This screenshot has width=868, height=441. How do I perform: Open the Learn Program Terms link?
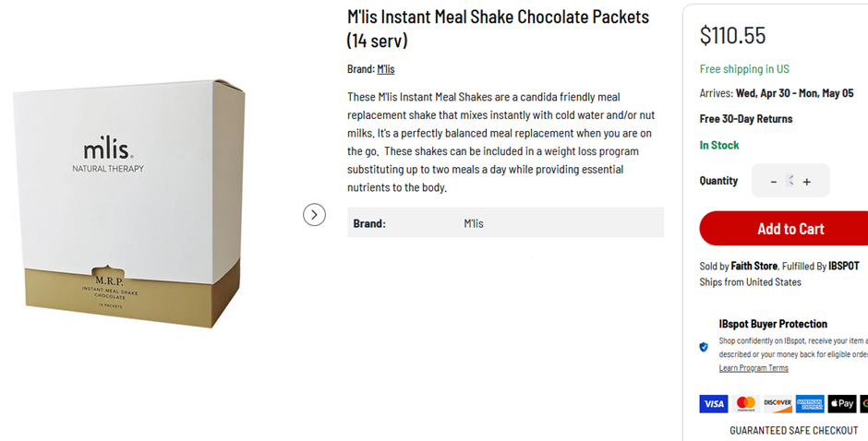(753, 368)
